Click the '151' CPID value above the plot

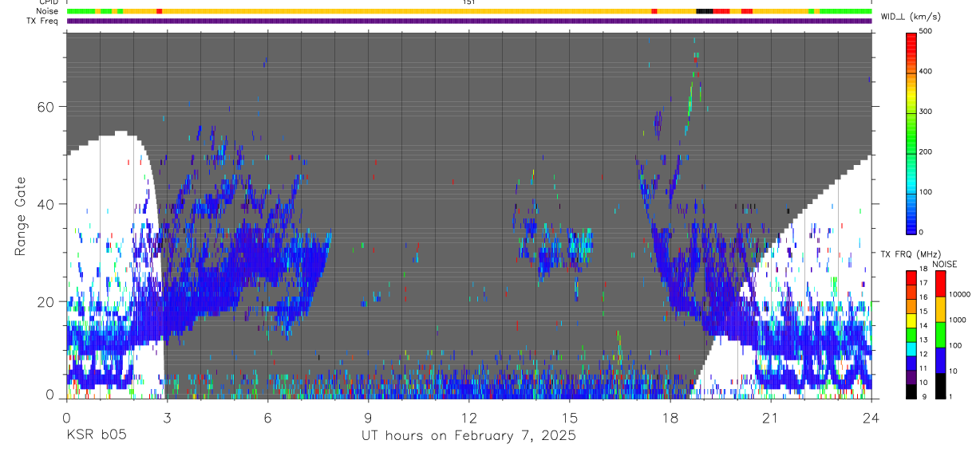pyautogui.click(x=469, y=2)
